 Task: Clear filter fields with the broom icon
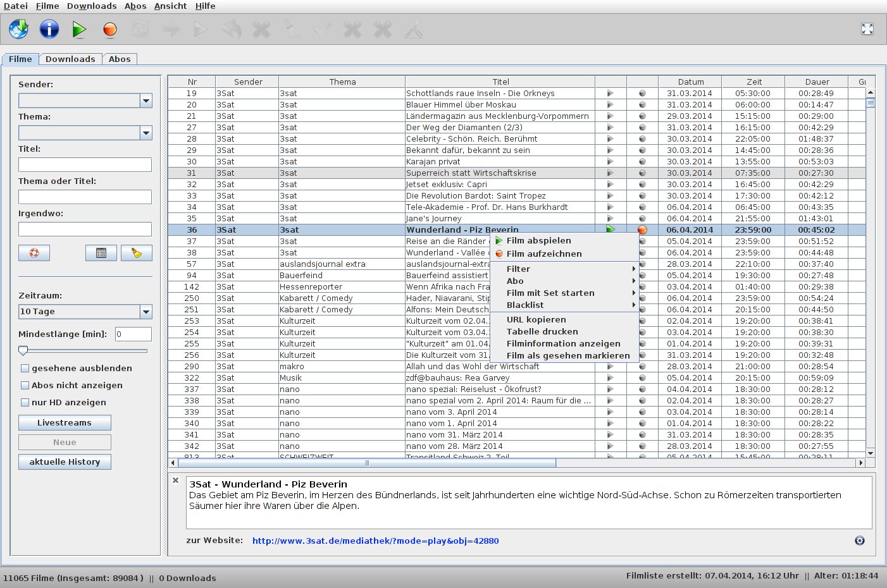click(136, 253)
